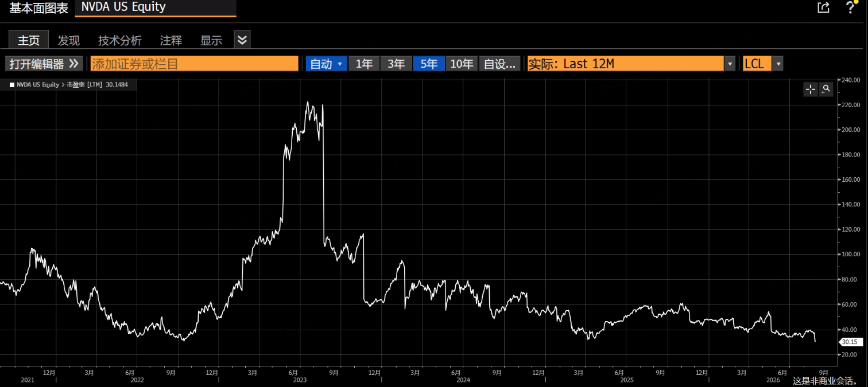Switch to the 注释 tab
The height and width of the screenshot is (387, 868).
click(x=171, y=40)
